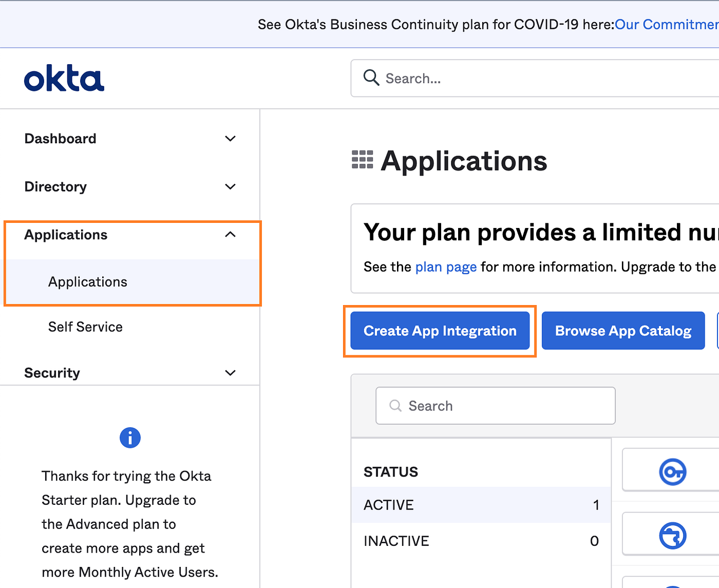Click the 'Business Continuity plan for COVID-19' banner text

point(454,25)
